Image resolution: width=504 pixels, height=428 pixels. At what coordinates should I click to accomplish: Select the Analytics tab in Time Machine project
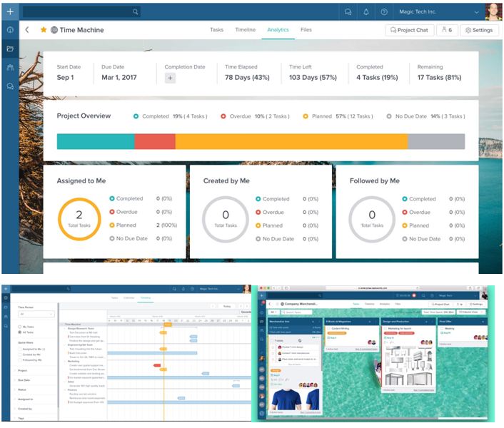click(278, 30)
